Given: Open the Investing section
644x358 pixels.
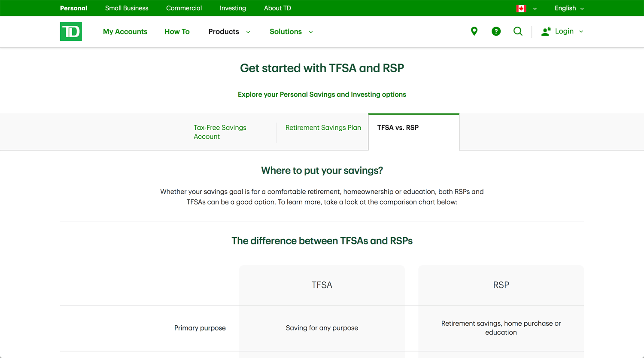Looking at the screenshot, I should [233, 8].
